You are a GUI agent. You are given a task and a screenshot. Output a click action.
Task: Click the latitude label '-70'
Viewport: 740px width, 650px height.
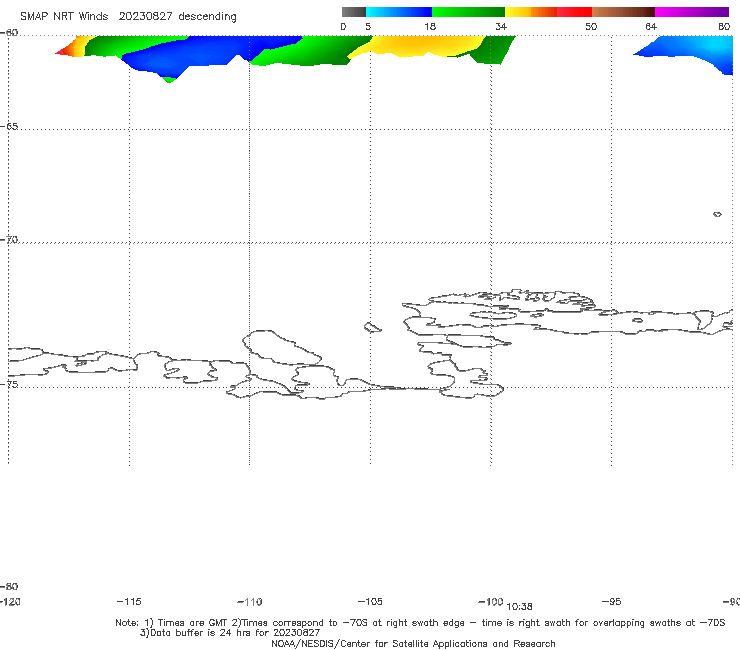tap(9, 240)
